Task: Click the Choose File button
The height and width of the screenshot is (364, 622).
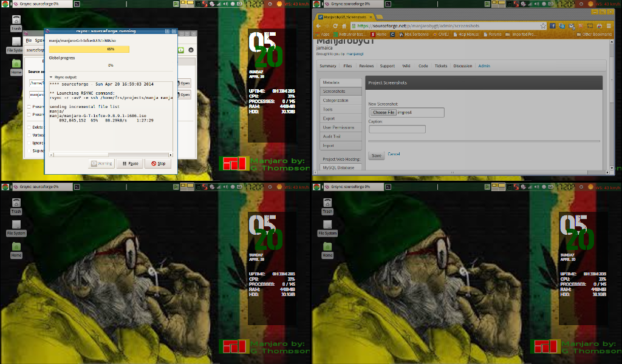Action: pos(383,112)
